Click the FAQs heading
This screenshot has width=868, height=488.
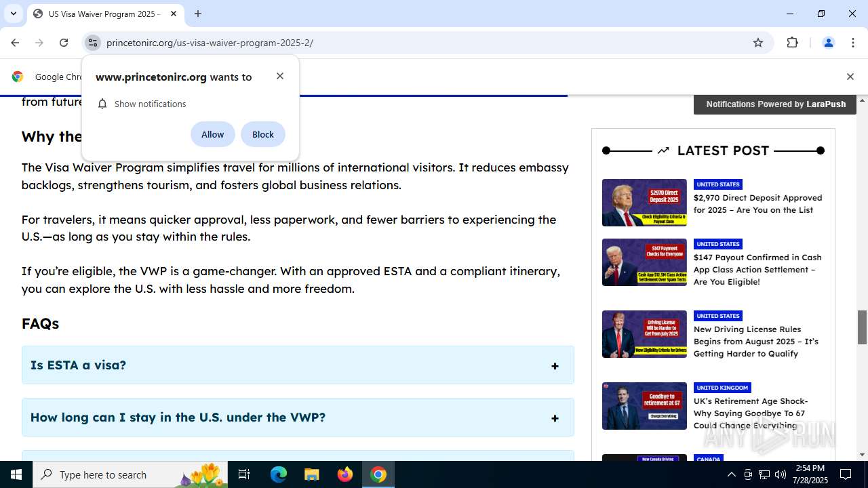[40, 323]
